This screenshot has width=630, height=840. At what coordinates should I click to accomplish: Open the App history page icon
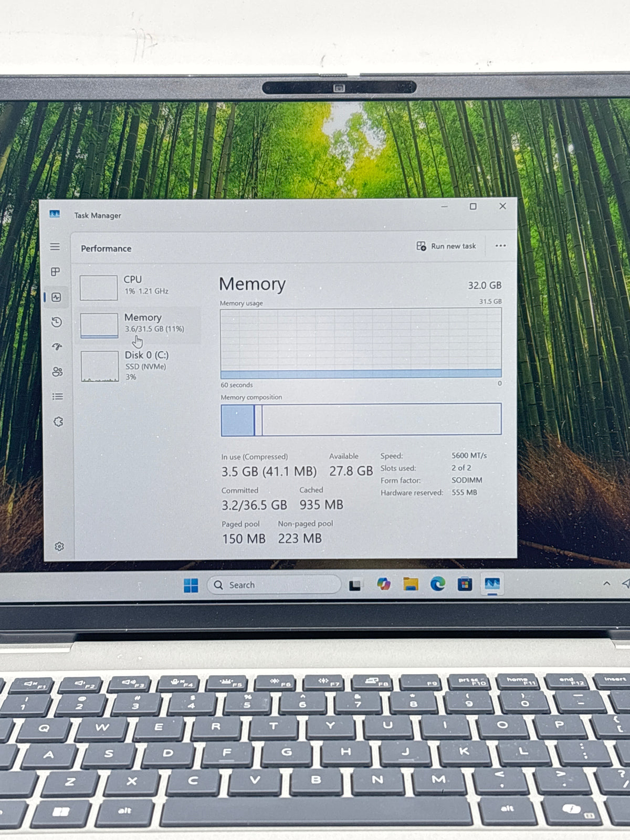click(57, 322)
